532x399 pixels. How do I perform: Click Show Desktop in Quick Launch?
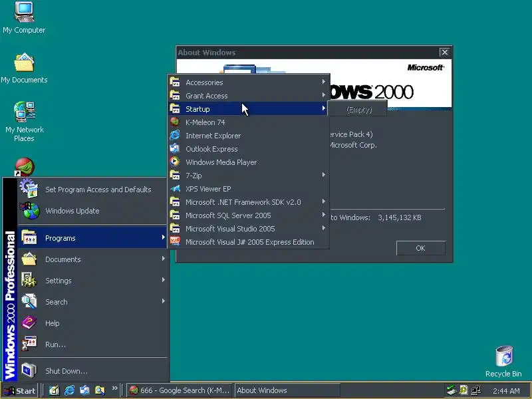tap(54, 390)
